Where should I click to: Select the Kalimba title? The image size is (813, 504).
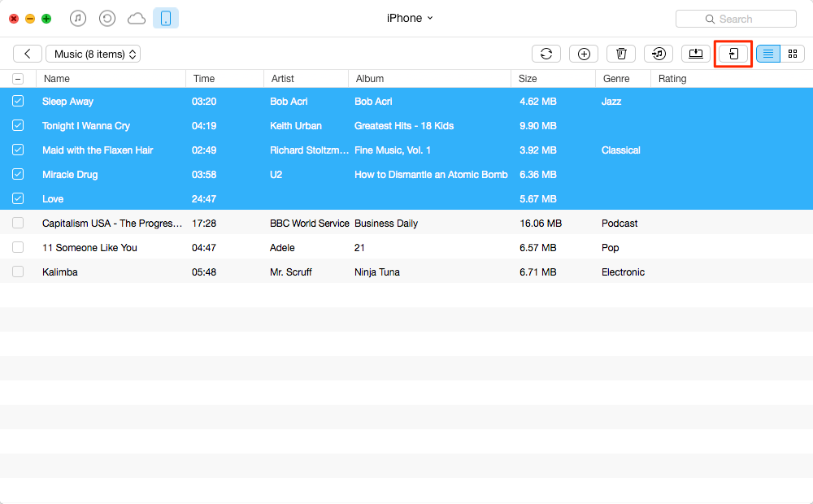click(60, 272)
